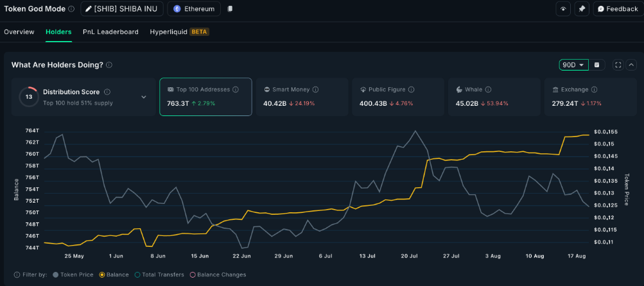Viewport: 644px width, 286px height.
Task: Click info icon on Smart Money card
Action: (x=315, y=89)
